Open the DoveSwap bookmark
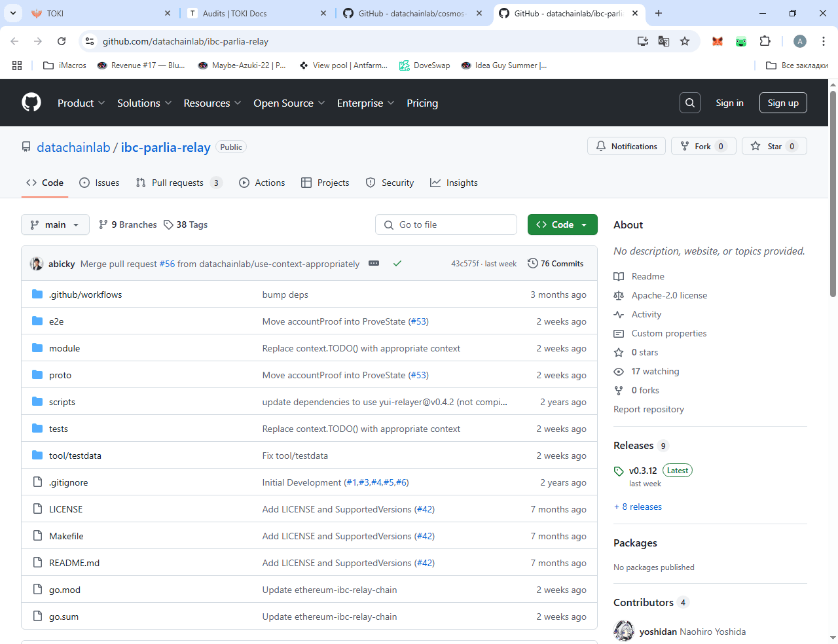 pos(425,65)
